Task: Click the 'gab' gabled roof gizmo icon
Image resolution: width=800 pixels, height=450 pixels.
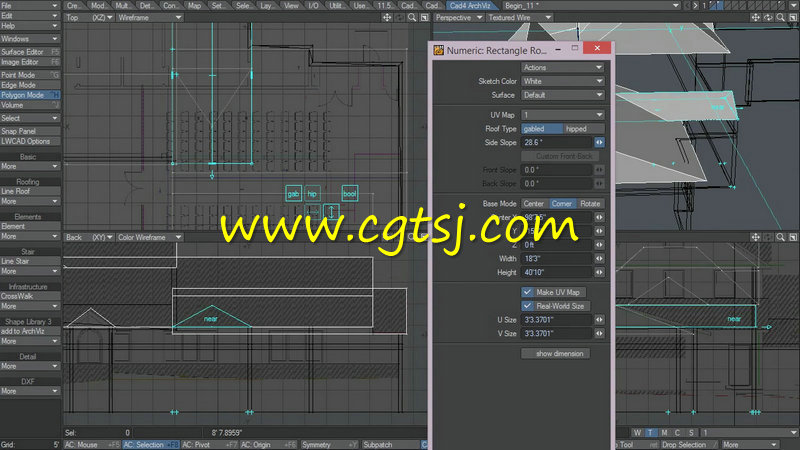Action: click(x=293, y=193)
